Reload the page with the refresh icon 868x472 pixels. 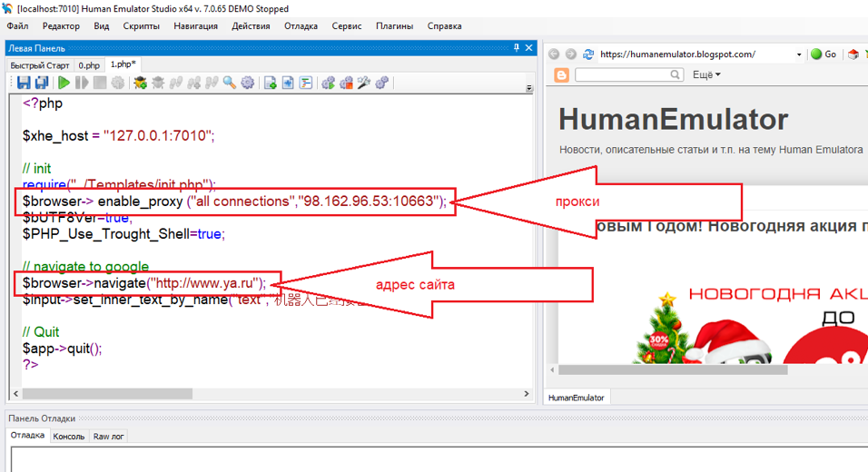pyautogui.click(x=588, y=54)
